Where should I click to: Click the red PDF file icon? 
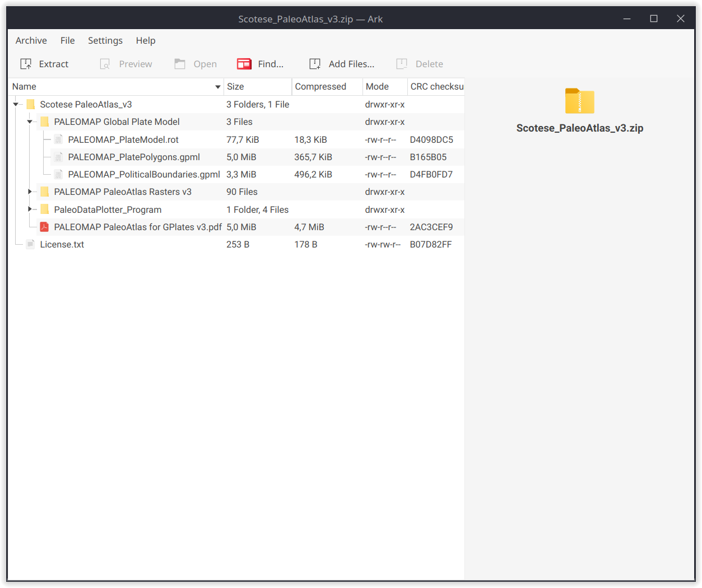click(45, 227)
